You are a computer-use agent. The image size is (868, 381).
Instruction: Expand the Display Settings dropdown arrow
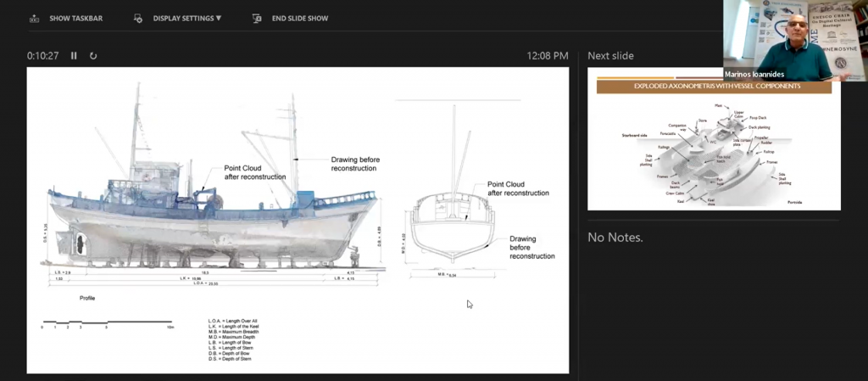[x=219, y=19]
